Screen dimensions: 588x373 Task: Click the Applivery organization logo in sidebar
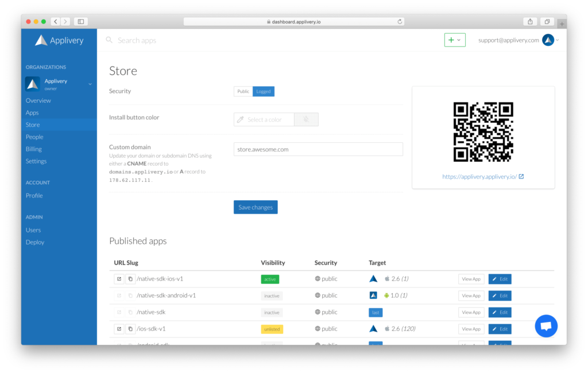33,84
